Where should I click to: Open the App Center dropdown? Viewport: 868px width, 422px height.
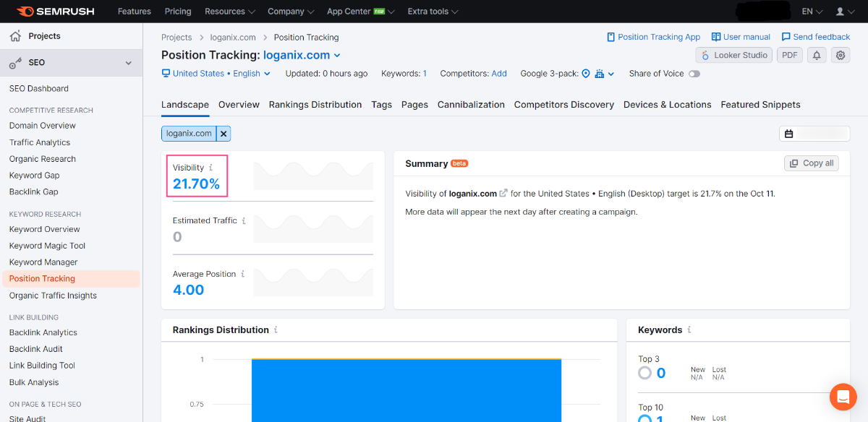[x=361, y=12]
